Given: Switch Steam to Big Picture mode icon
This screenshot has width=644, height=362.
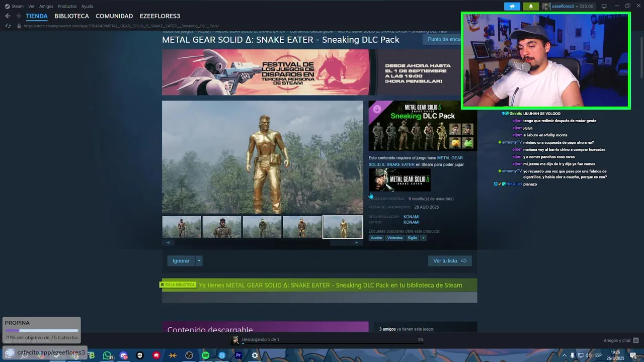Looking at the screenshot, I should click(x=604, y=6).
